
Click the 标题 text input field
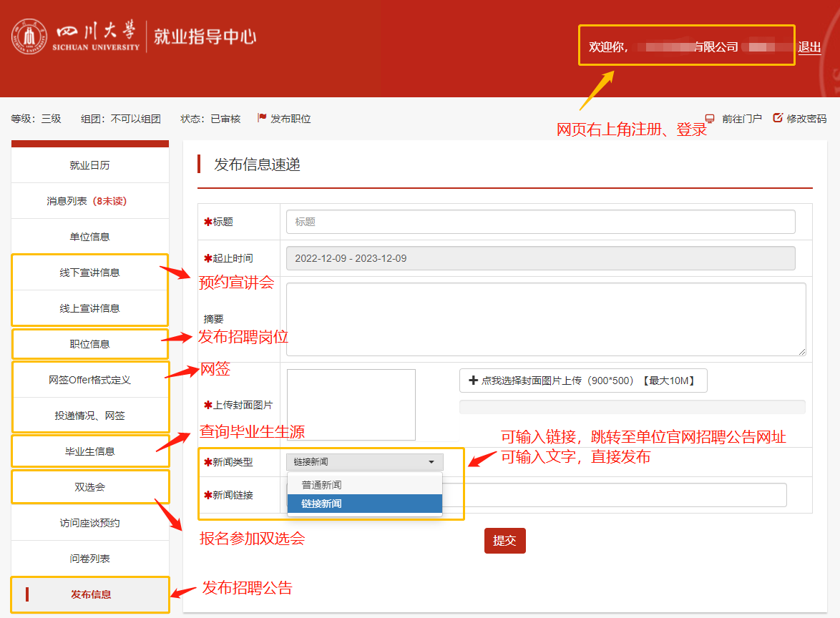tap(540, 222)
